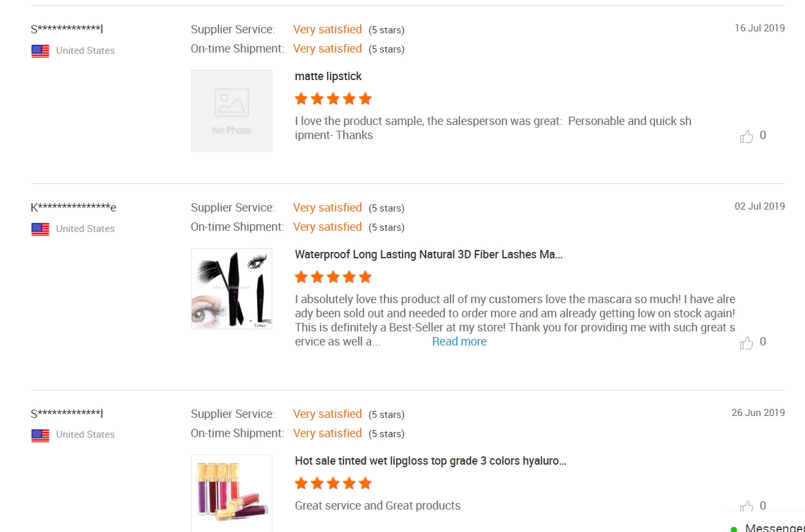Open the matte lipstick product title
Image resolution: width=805 pixels, height=532 pixels.
(x=328, y=76)
